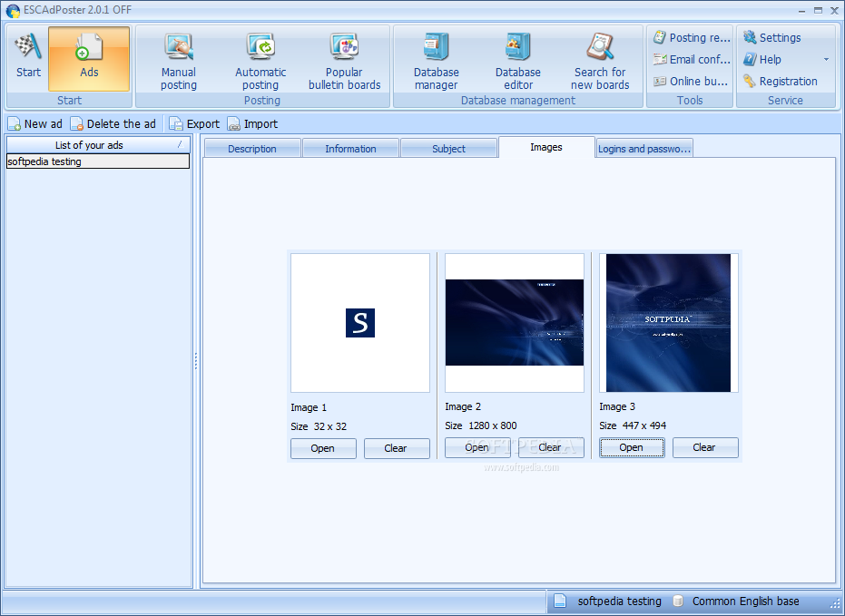Click status bar softpedia testing document icon
Image resolution: width=845 pixels, height=616 pixels.
pos(560,601)
